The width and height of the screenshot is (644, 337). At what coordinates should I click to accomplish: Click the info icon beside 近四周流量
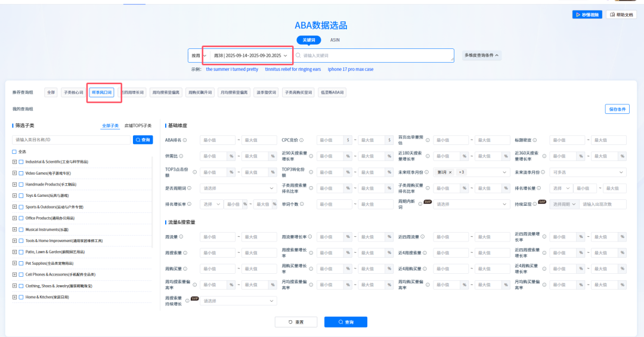coord(423,237)
